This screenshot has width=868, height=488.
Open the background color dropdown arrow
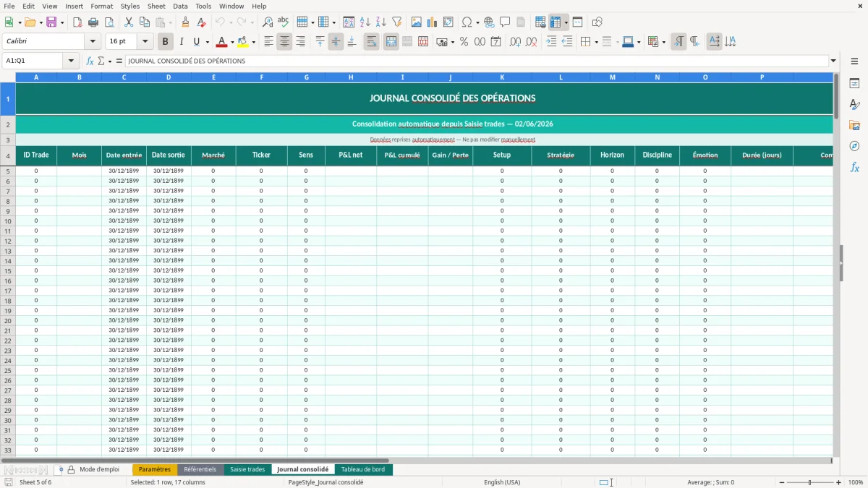[253, 42]
